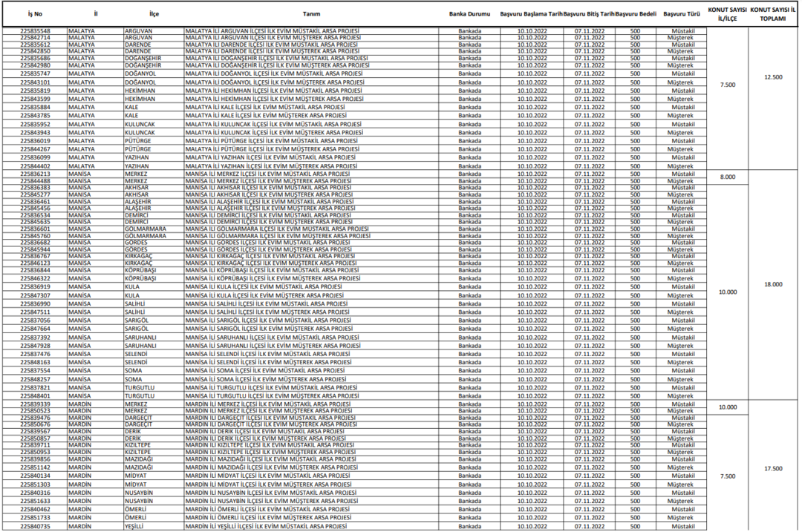
Task: Click job number 225851142
Action: [x=36, y=467]
